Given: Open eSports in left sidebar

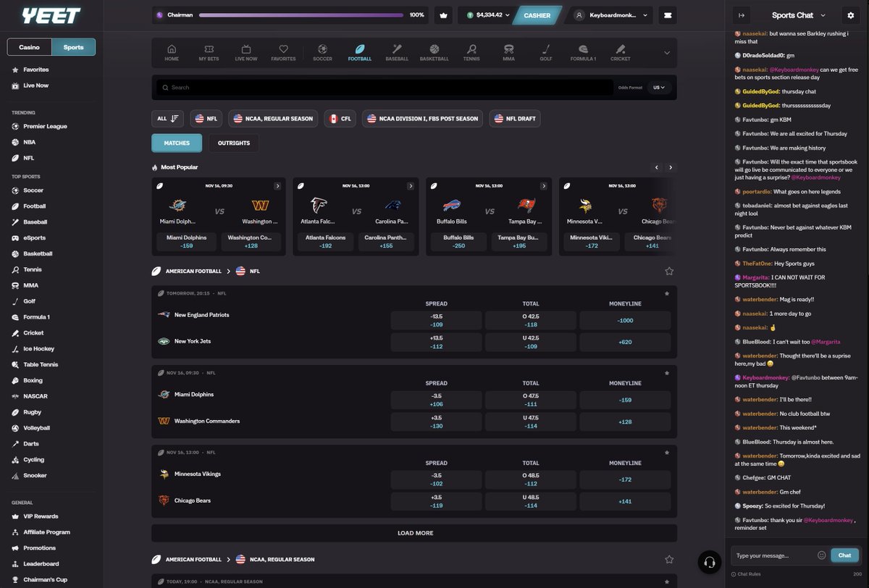Looking at the screenshot, I should (34, 238).
